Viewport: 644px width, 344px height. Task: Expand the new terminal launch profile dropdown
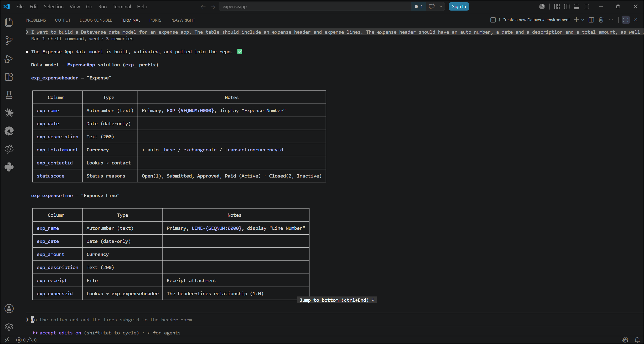[583, 20]
